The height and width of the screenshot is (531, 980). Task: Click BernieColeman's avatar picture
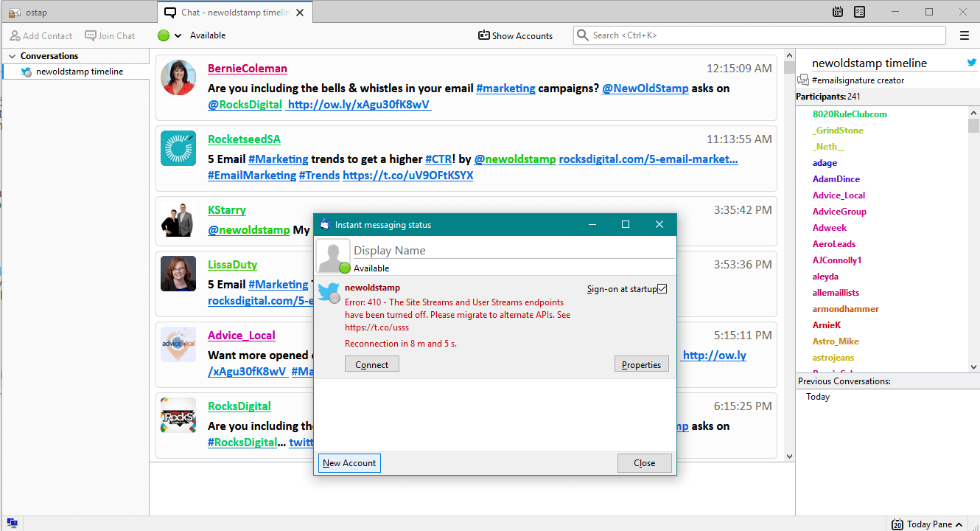coord(178,77)
